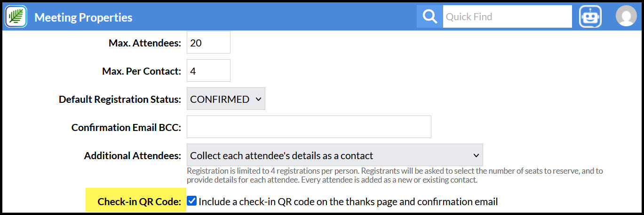Click the Confirmation Email BCC field
The image size is (644, 215).
(309, 127)
